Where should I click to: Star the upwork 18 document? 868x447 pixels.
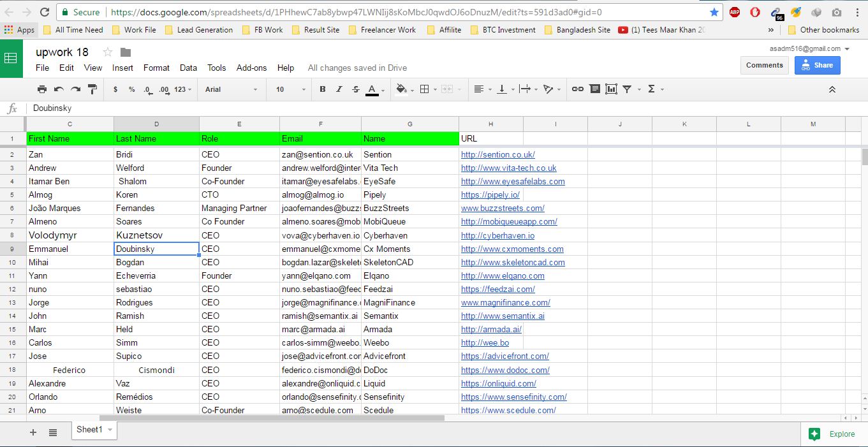108,52
